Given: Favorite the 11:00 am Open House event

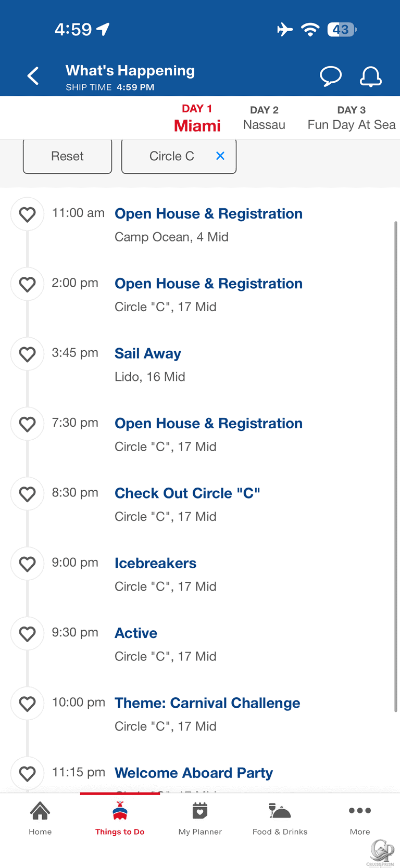Looking at the screenshot, I should 28,214.
